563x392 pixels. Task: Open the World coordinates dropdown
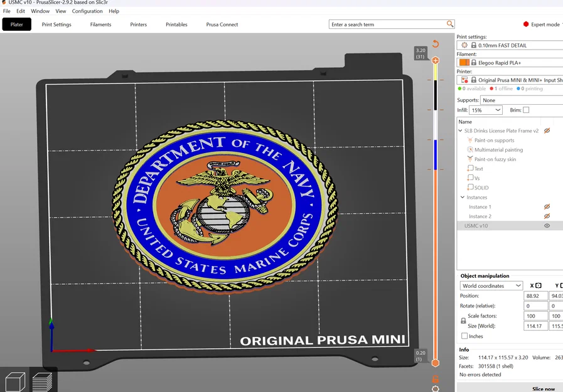click(491, 286)
